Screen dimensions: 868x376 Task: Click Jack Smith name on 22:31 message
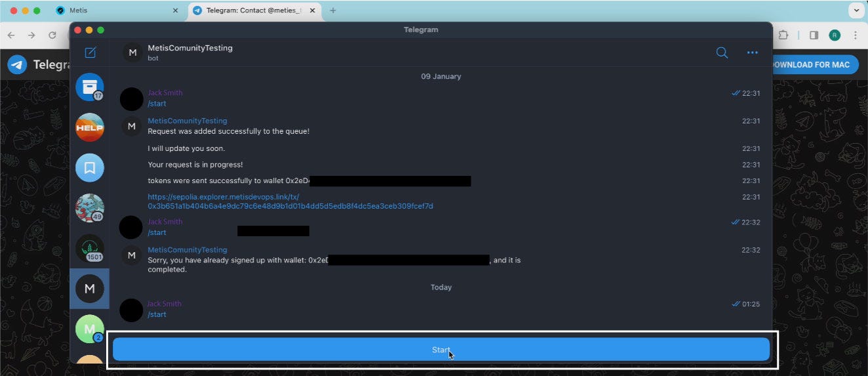(x=165, y=93)
